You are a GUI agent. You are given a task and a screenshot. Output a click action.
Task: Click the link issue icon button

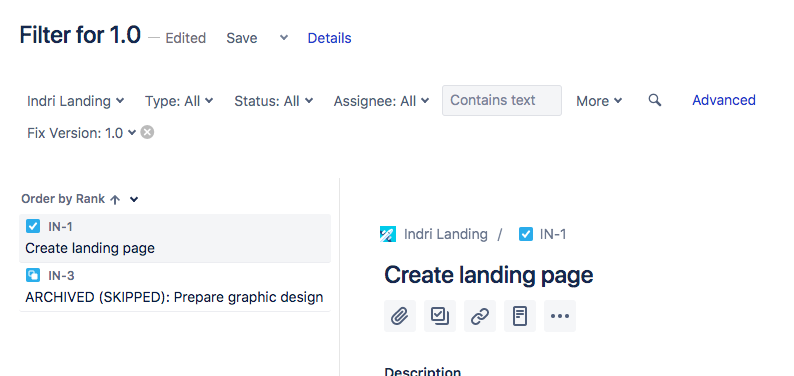point(480,316)
